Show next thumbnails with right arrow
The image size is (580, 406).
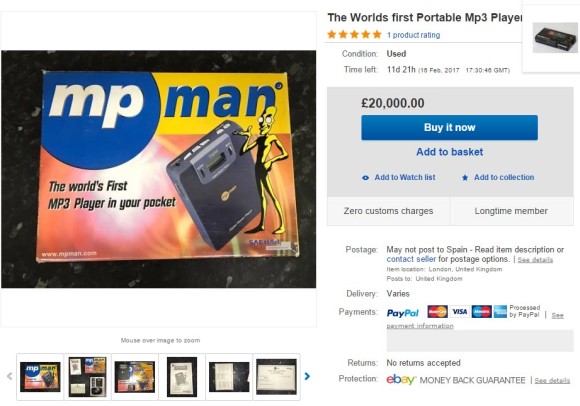307,376
